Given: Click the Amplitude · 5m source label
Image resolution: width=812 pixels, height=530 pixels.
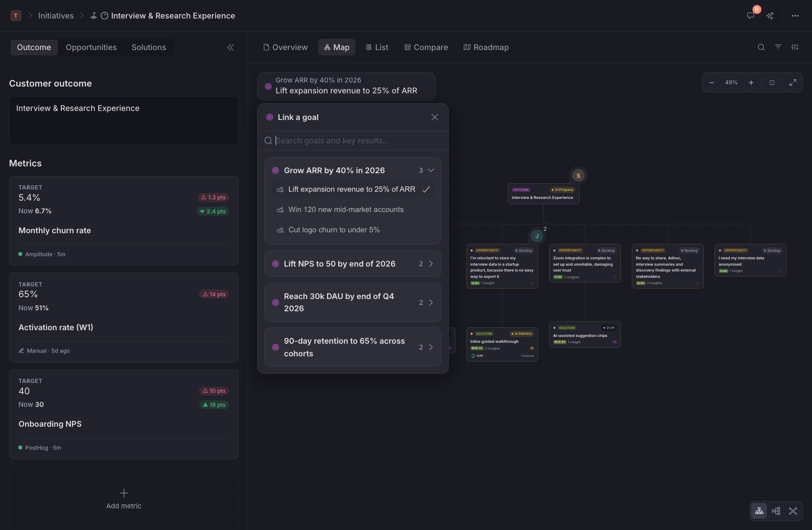Looking at the screenshot, I should click(42, 254).
